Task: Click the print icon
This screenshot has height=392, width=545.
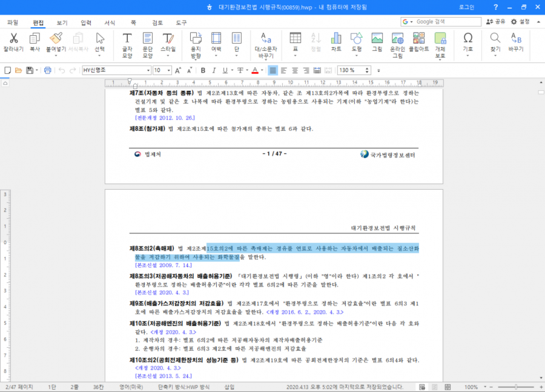Action: (x=48, y=70)
